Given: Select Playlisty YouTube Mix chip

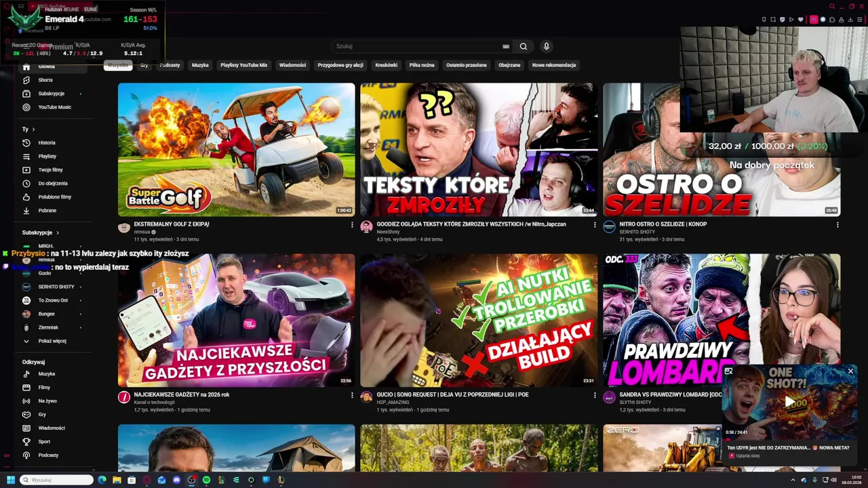Looking at the screenshot, I should [x=244, y=65].
